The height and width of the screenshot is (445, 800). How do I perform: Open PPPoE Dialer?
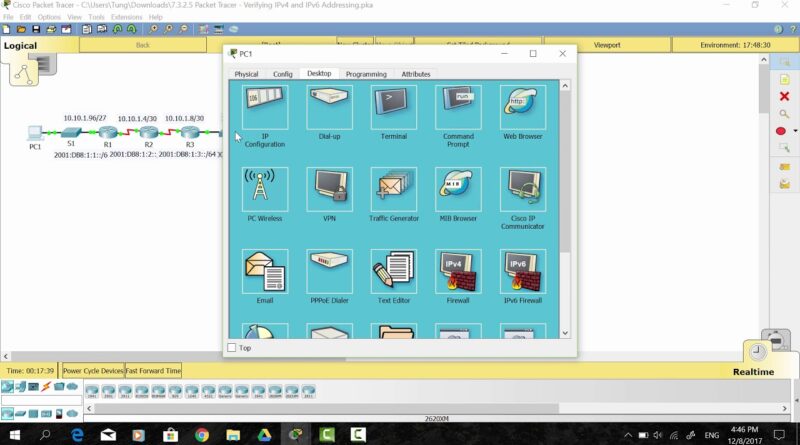[330, 271]
